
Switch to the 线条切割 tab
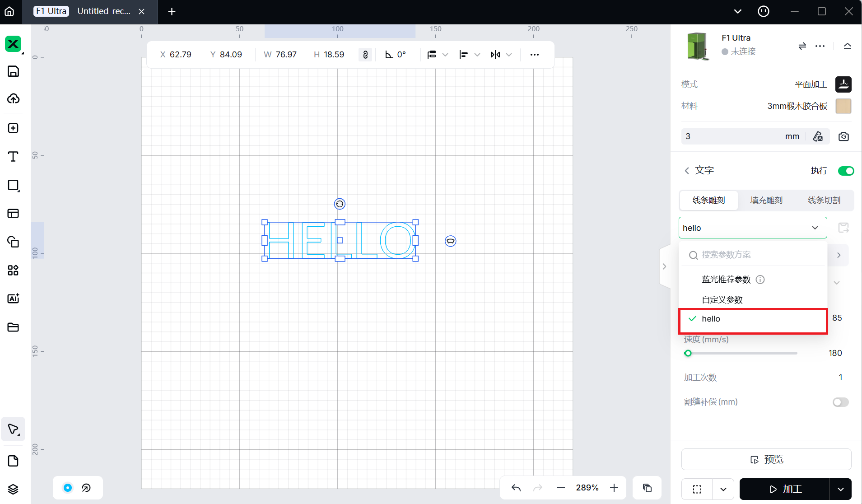click(824, 200)
